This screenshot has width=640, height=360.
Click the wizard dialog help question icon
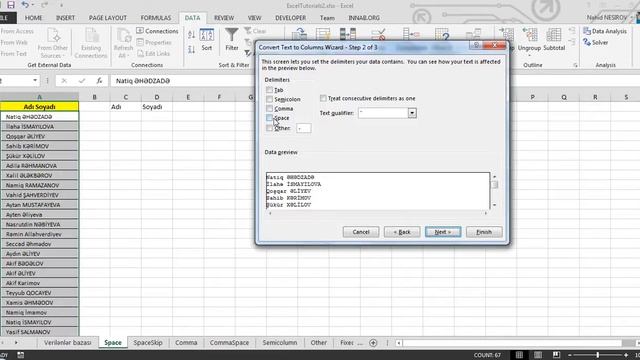[476, 45]
